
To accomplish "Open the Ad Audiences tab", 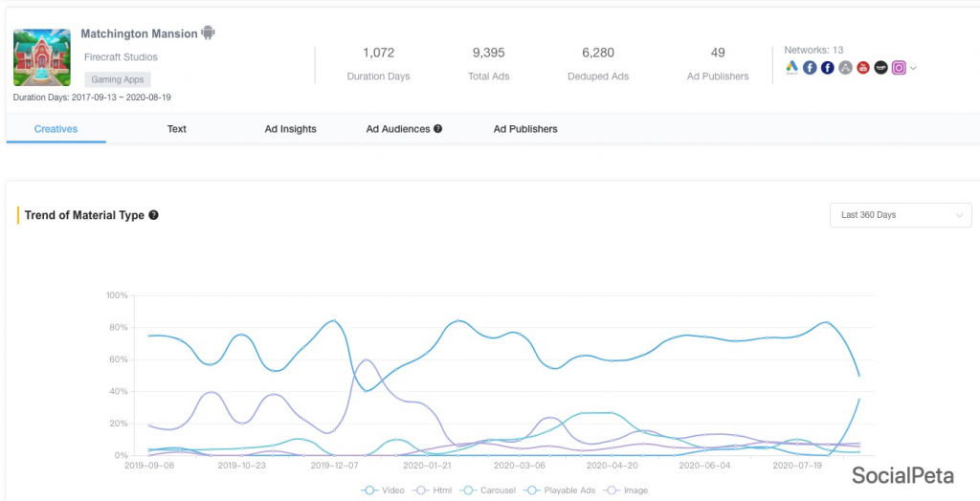I will (398, 129).
